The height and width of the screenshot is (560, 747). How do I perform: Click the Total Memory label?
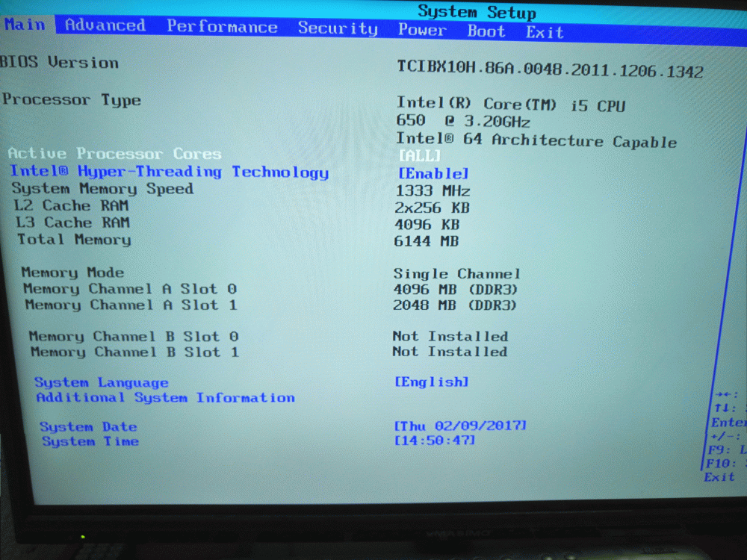(x=74, y=239)
